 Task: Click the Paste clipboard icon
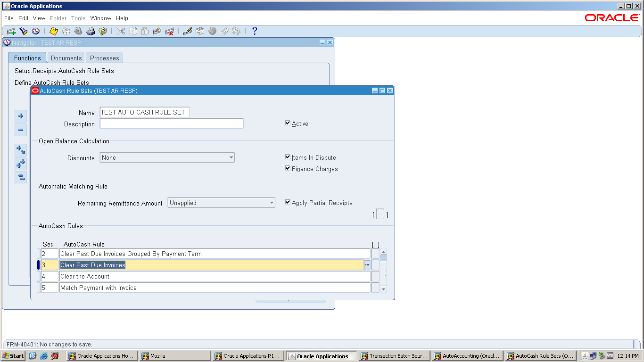pyautogui.click(x=145, y=31)
